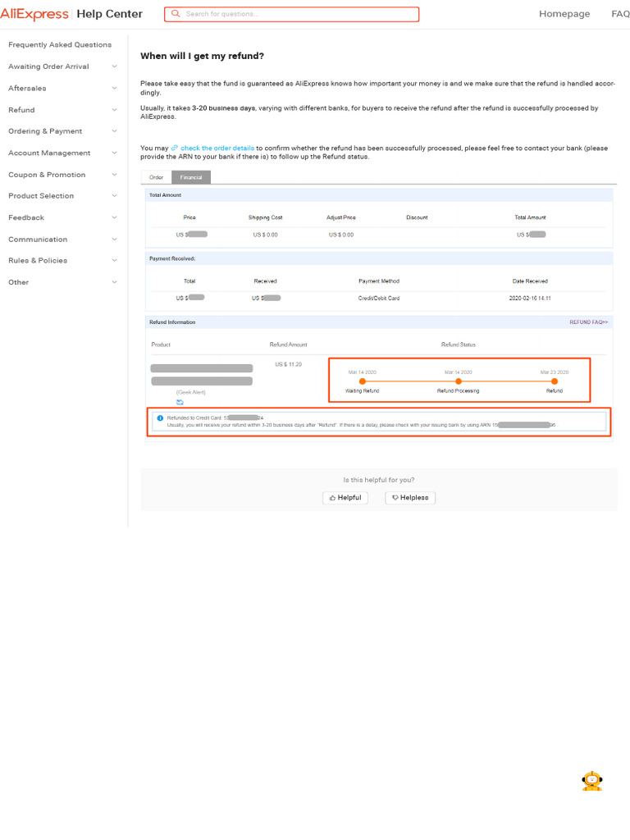Screen dimensions: 630x840
Task: Switch to the Order tab
Action: [x=156, y=177]
